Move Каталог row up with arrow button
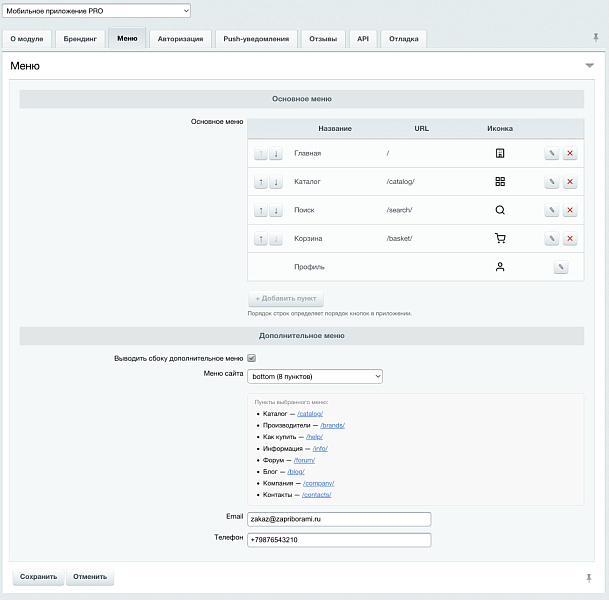The image size is (609, 600). click(x=261, y=182)
